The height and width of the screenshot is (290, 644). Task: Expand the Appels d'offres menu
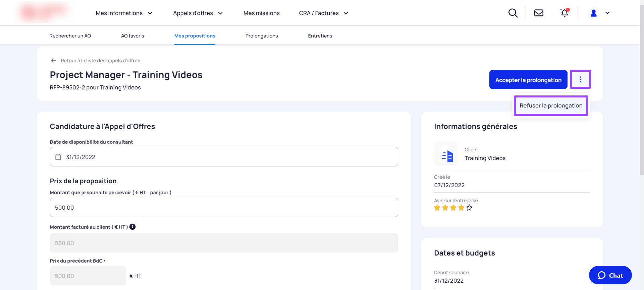point(198,13)
